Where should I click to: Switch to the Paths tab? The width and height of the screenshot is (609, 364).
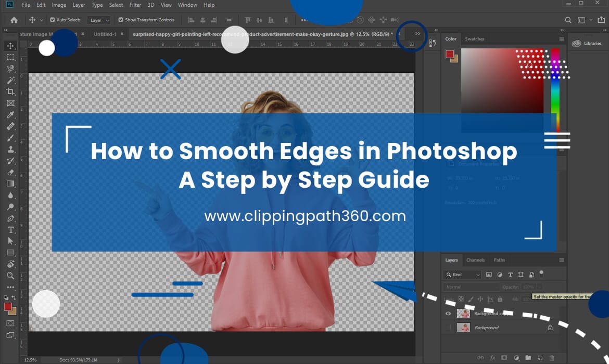click(x=500, y=260)
